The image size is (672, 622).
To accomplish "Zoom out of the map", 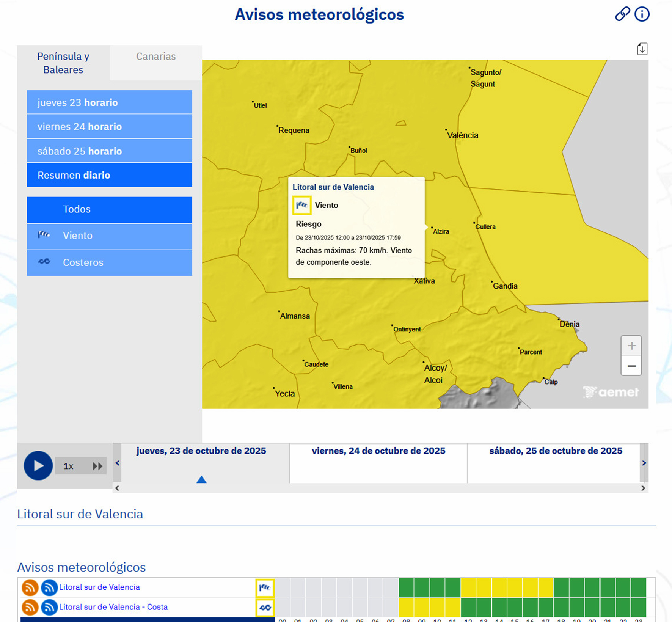I will pos(631,366).
